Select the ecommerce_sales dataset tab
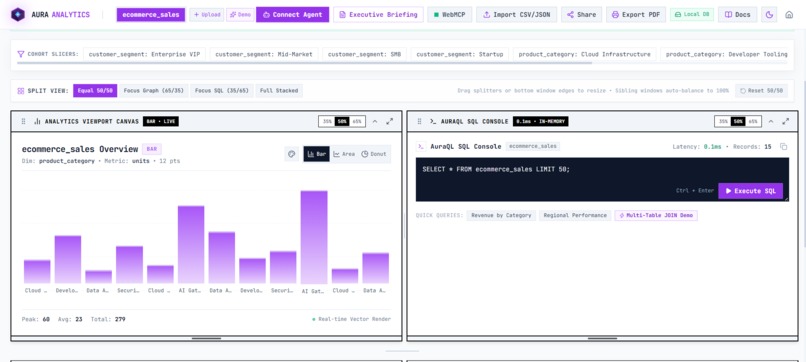The height and width of the screenshot is (362, 806). pos(151,14)
